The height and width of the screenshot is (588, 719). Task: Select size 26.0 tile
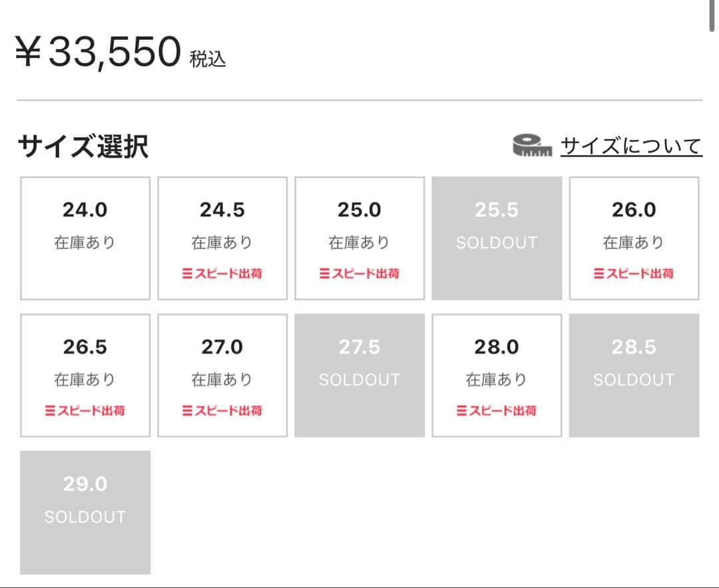(x=634, y=237)
